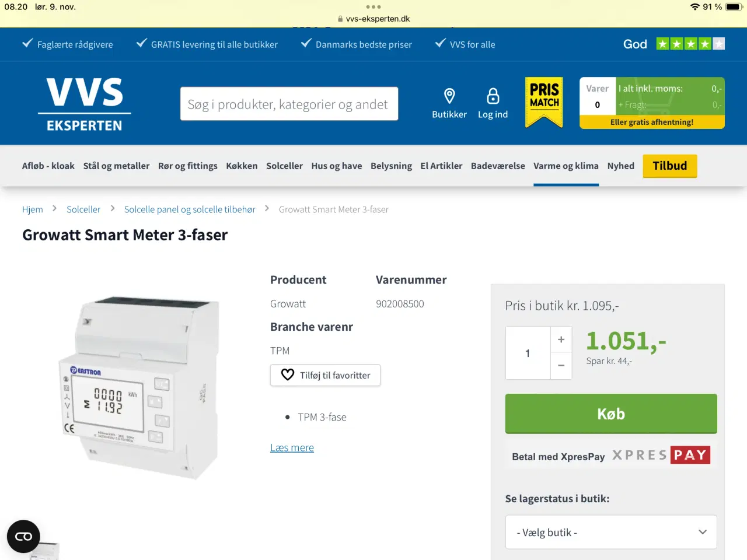This screenshot has width=747, height=560.
Task: Open the VVS Eksperten logo home link
Action: coord(85,104)
